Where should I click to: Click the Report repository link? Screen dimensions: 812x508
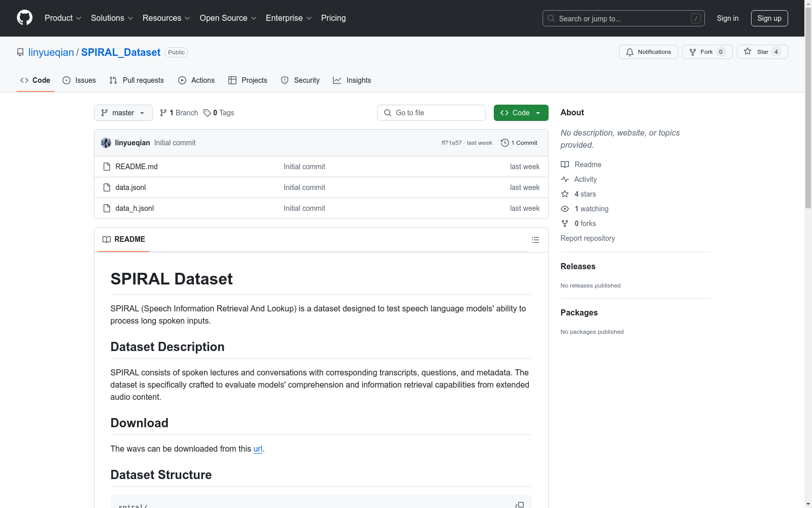point(588,238)
